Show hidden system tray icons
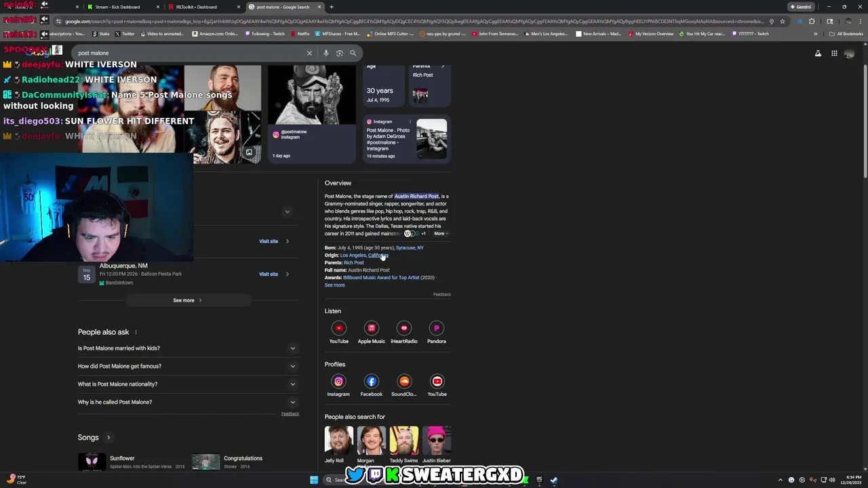The image size is (868, 488). (x=781, y=480)
